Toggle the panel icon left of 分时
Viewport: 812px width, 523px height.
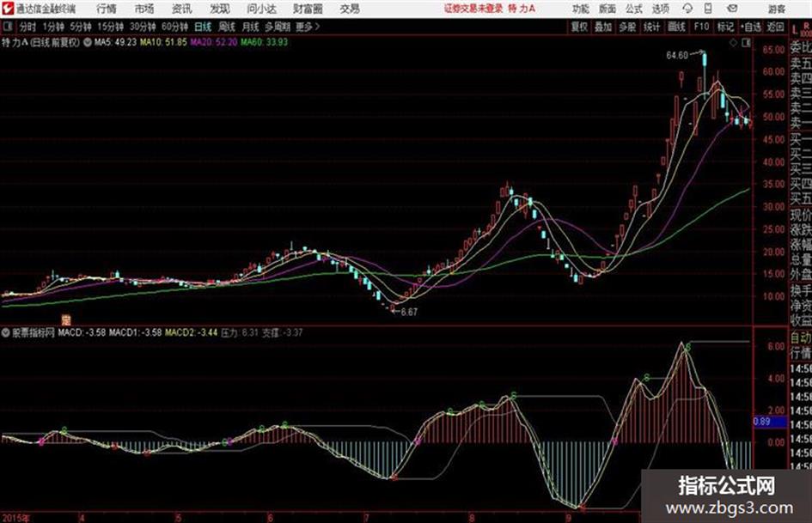pos(8,27)
